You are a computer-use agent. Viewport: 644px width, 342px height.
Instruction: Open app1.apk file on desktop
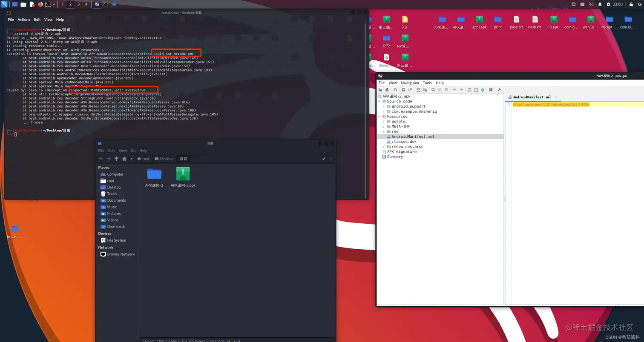(x=479, y=22)
